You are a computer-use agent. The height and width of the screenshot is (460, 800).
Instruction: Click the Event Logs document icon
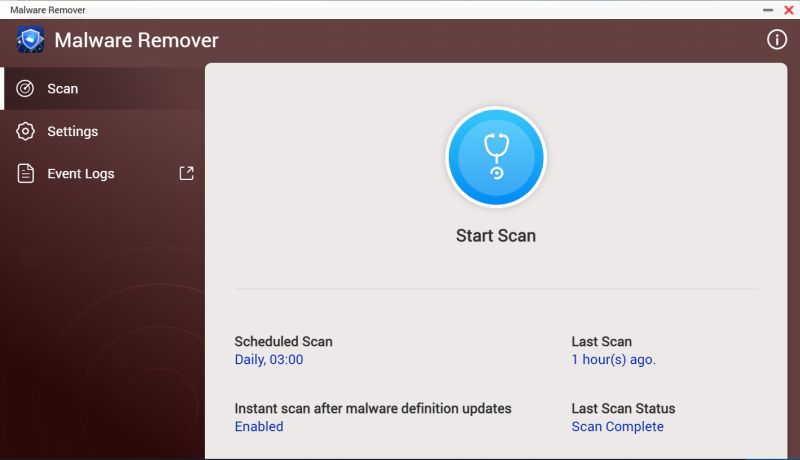tap(26, 173)
